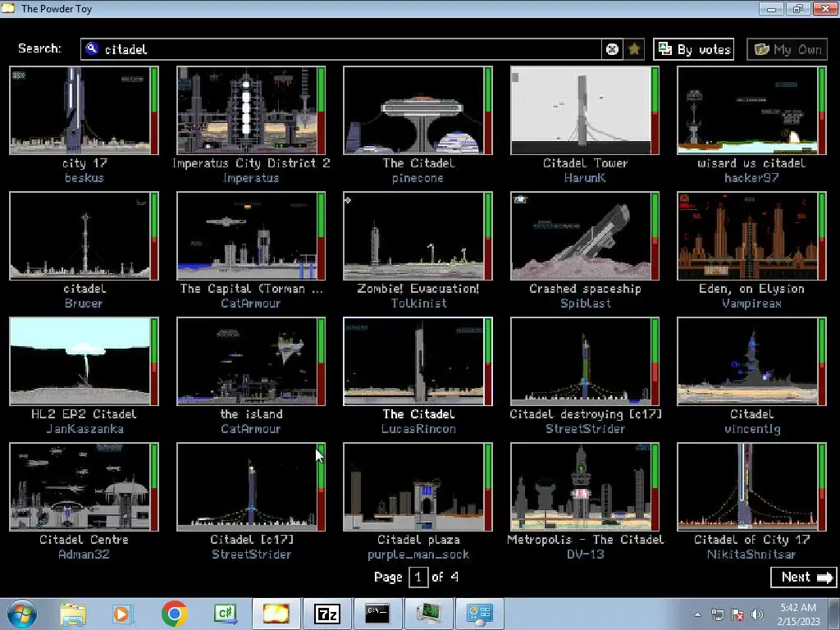
Task: Open the Citadel of City 17 thumbnail
Action: pos(748,486)
